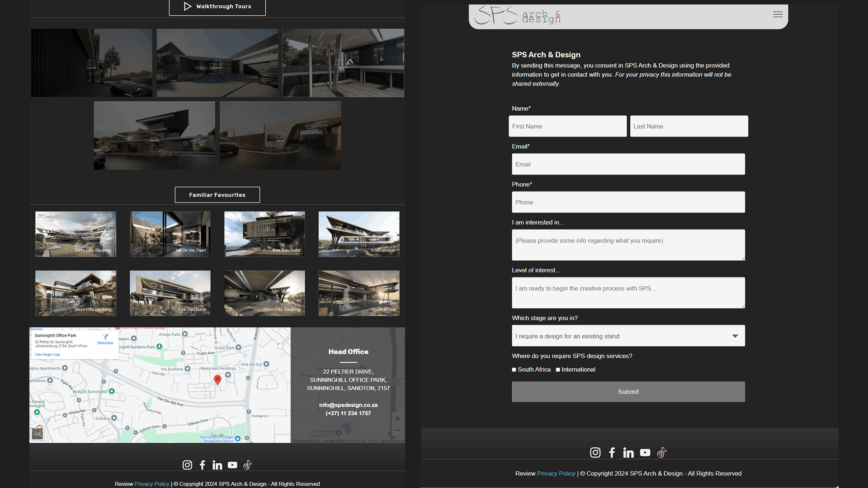868x488 pixels.
Task: Click Facebook icon in right footer
Action: tap(612, 452)
